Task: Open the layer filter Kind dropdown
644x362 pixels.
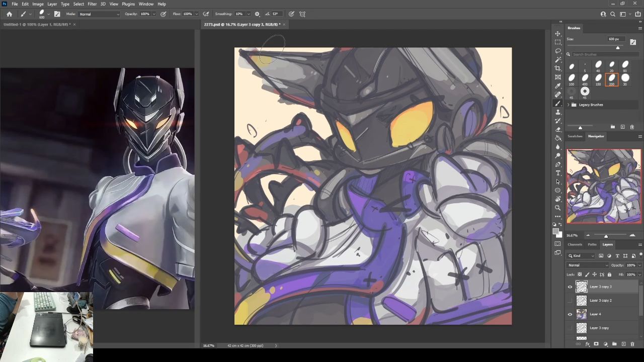Action: 582,256
